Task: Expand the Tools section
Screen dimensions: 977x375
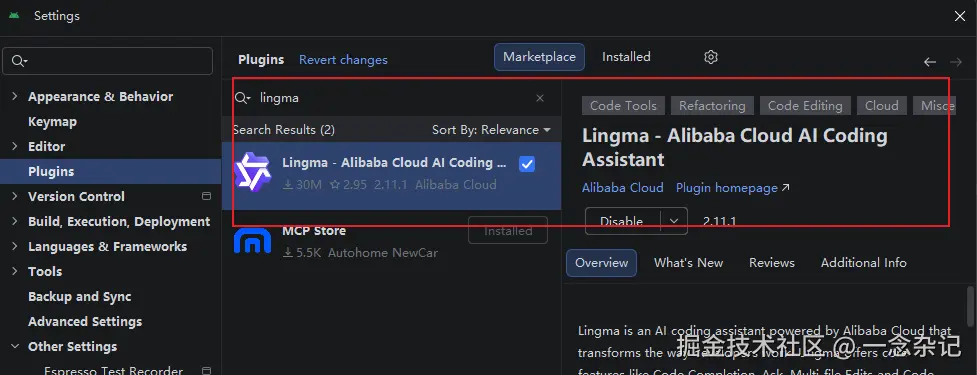Action: tap(15, 272)
